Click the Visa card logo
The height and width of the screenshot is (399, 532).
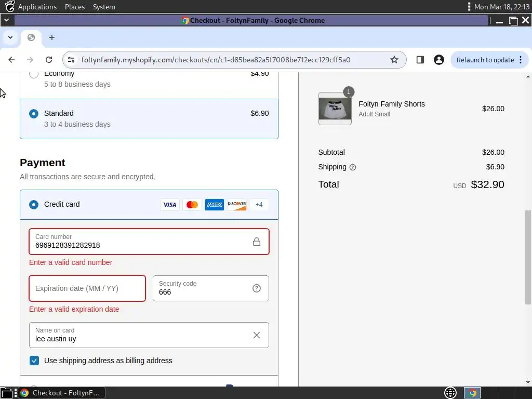click(170, 205)
